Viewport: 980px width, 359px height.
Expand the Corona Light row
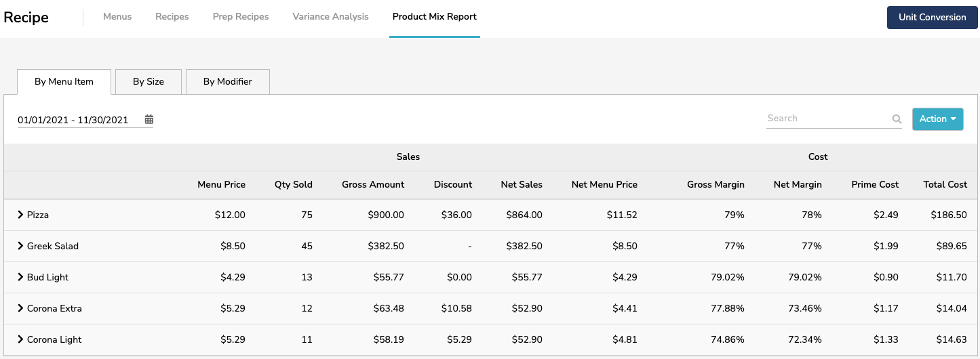click(20, 339)
